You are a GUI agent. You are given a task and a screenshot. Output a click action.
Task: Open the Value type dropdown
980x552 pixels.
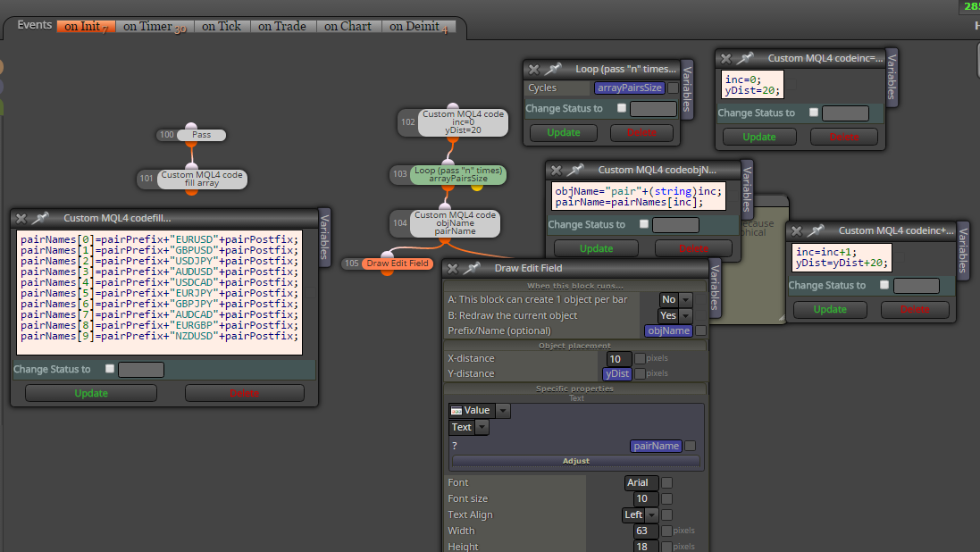[480, 411]
